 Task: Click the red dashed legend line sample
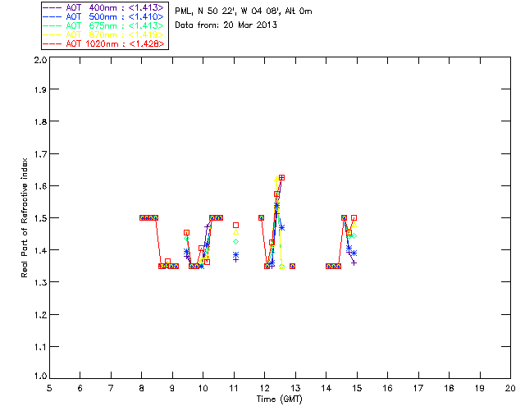pyautogui.click(x=52, y=43)
